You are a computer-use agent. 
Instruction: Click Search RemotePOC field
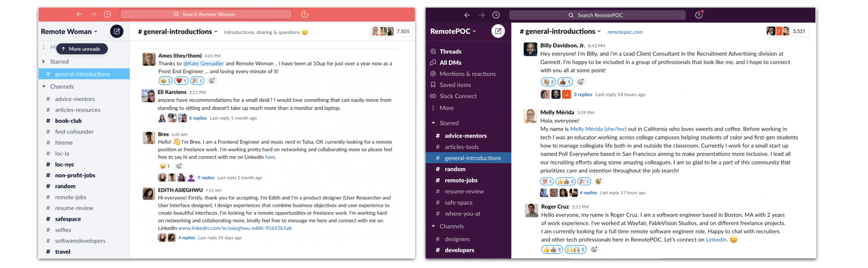[x=597, y=15]
